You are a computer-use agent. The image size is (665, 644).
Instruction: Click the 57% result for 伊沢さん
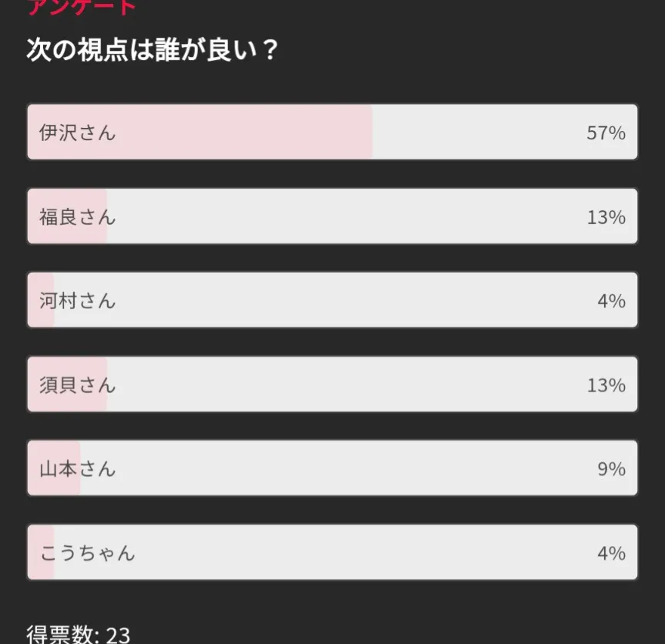[x=606, y=132]
